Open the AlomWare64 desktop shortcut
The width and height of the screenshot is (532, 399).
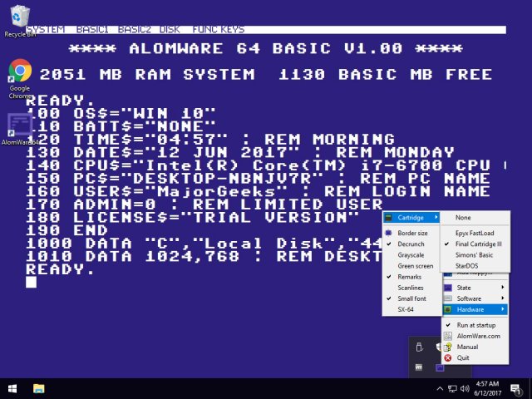pyautogui.click(x=20, y=130)
